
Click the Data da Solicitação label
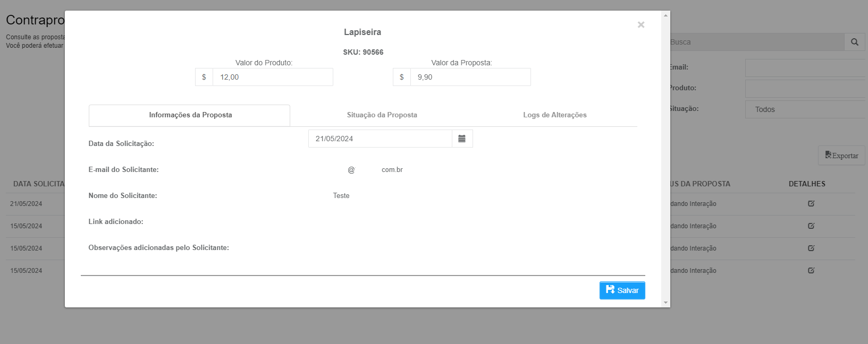point(121,144)
